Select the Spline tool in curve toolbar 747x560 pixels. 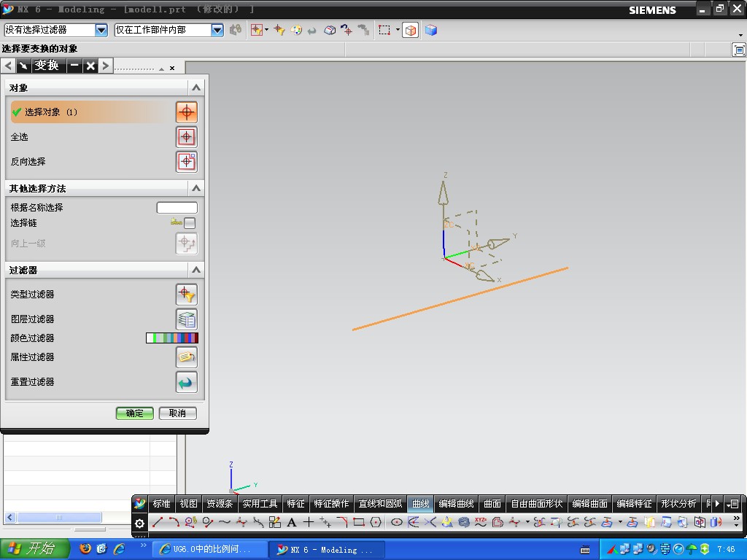[x=225, y=522]
